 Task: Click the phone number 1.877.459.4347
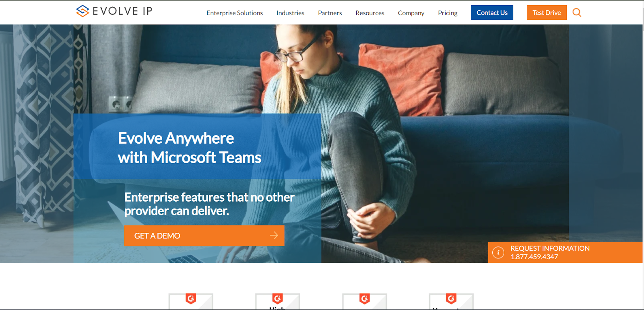point(534,257)
